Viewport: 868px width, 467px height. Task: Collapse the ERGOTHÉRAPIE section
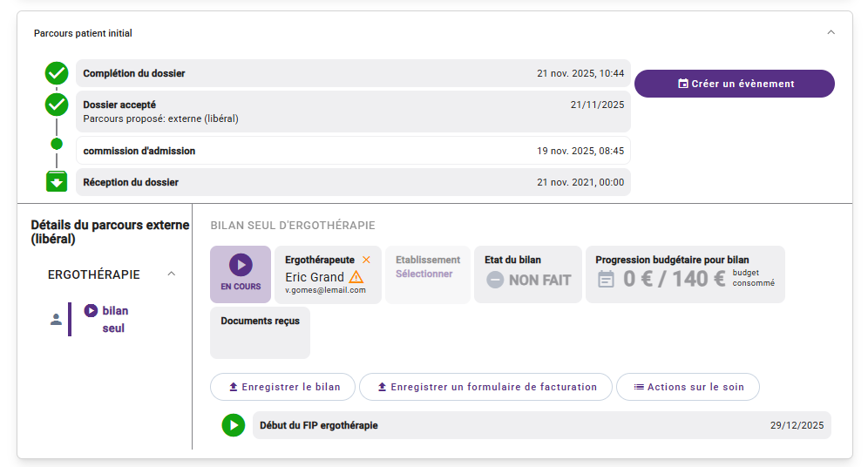[172, 274]
